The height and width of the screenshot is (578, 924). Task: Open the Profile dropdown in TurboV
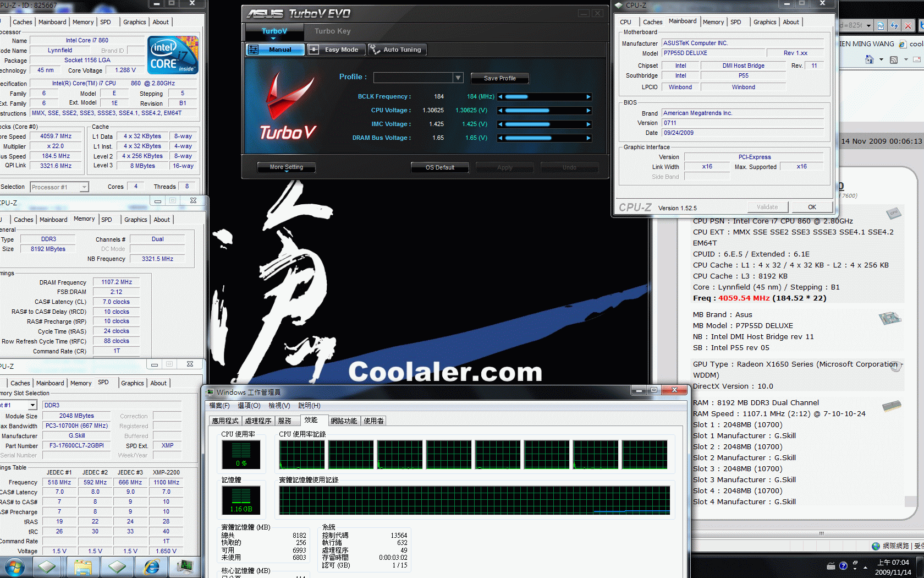click(x=458, y=78)
